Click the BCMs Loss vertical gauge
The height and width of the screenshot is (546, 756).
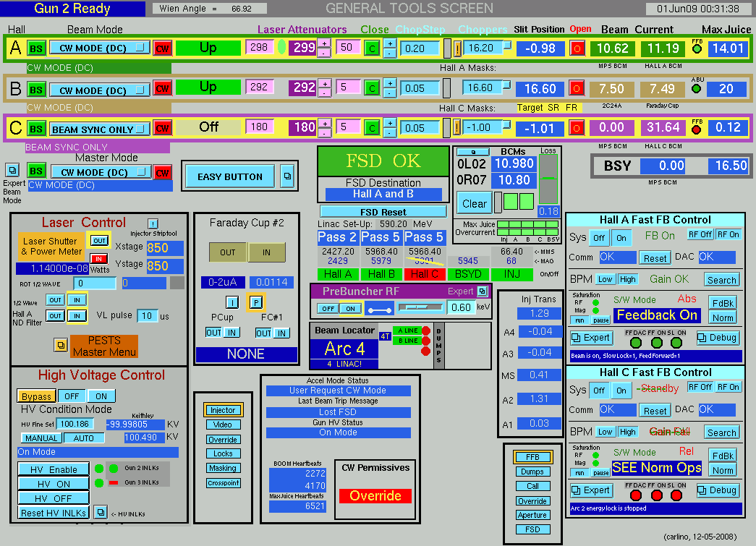tap(548, 179)
